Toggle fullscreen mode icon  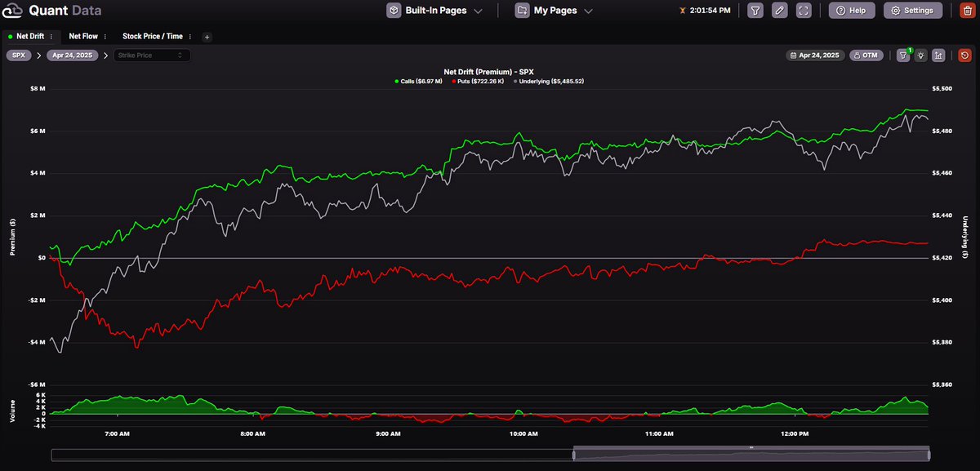804,11
